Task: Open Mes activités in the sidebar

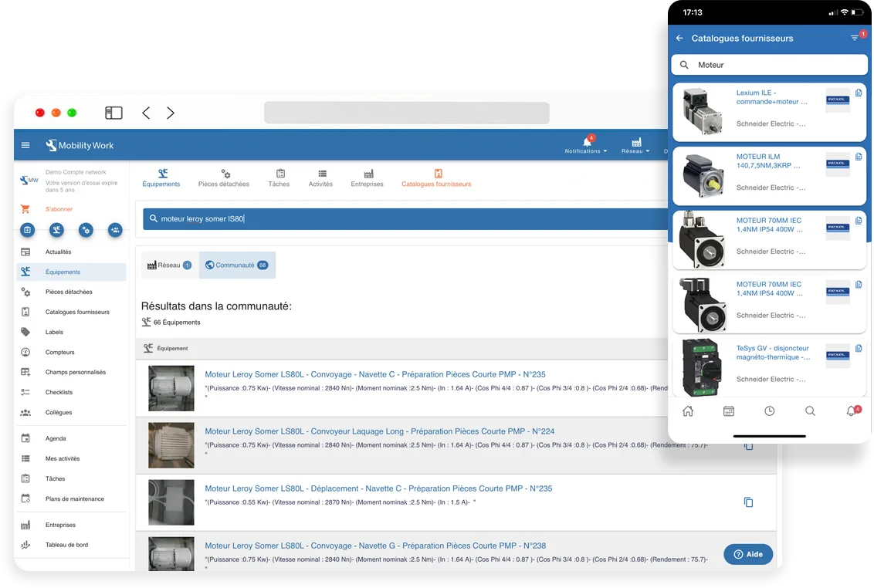Action: point(72,458)
